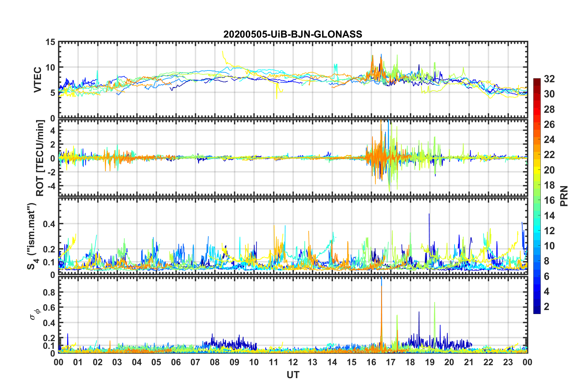The width and height of the screenshot is (586, 392).
Task: Click ROT y-axis tick -4
Action: 51,186
